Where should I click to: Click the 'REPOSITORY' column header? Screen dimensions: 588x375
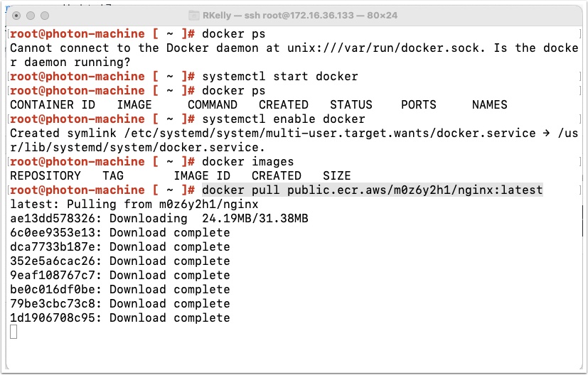point(46,176)
